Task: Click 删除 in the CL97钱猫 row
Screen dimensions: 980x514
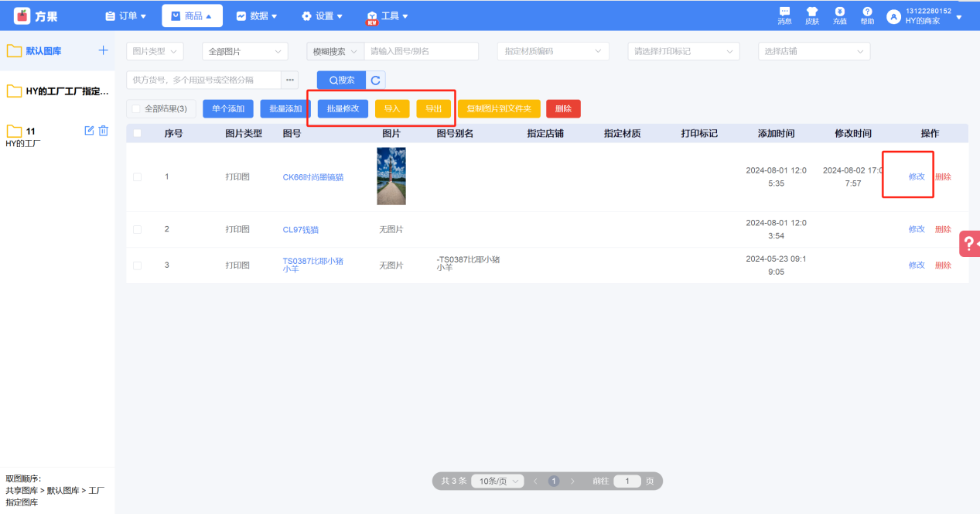Action: 943,230
